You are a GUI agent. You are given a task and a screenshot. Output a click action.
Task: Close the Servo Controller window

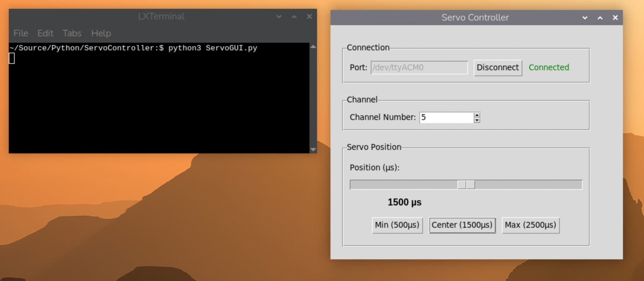615,18
